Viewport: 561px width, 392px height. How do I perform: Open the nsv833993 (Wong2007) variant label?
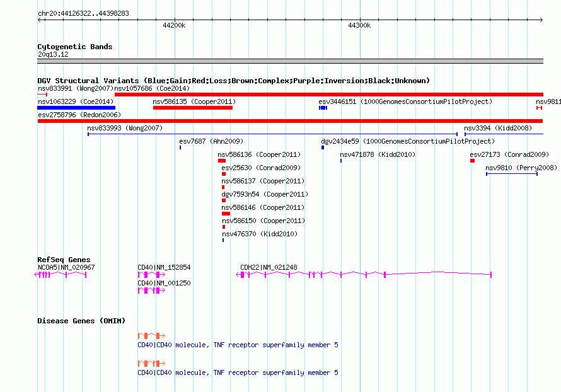point(125,128)
